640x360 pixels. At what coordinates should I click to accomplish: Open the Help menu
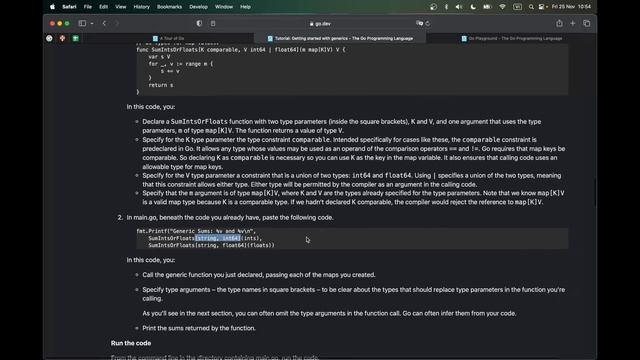click(x=245, y=7)
